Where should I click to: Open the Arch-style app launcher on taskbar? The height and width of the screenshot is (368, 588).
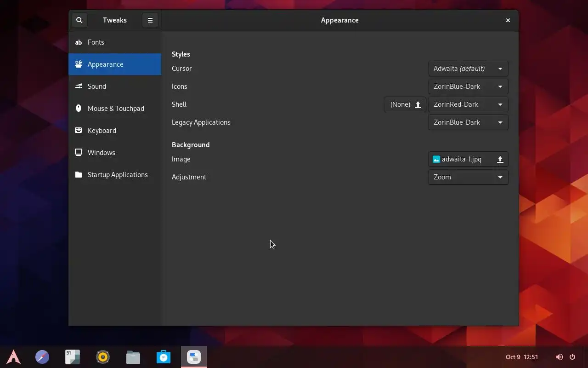coord(13,357)
